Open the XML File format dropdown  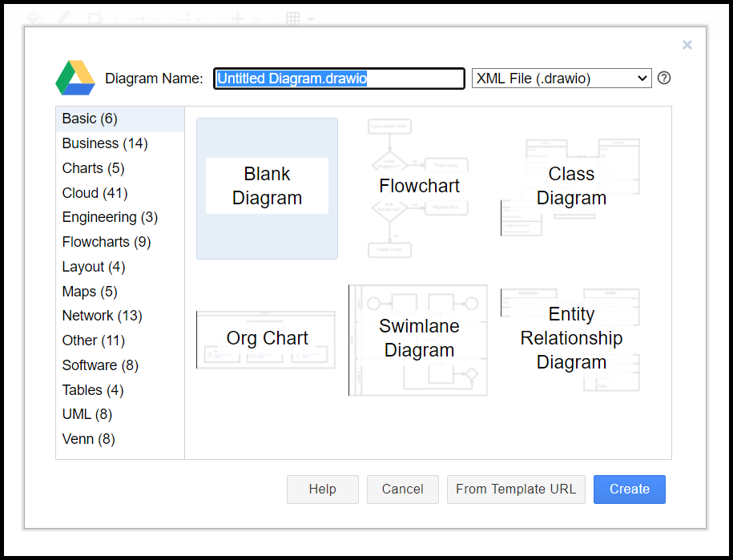click(562, 78)
